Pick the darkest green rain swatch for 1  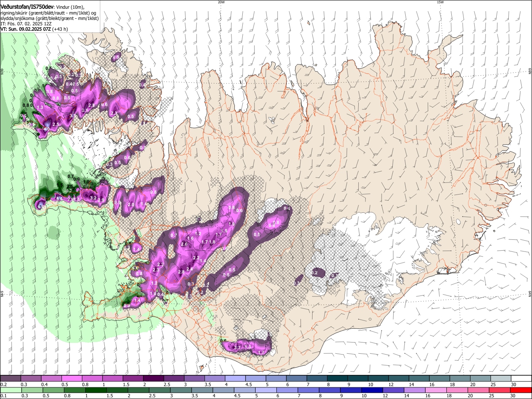(x=96, y=390)
